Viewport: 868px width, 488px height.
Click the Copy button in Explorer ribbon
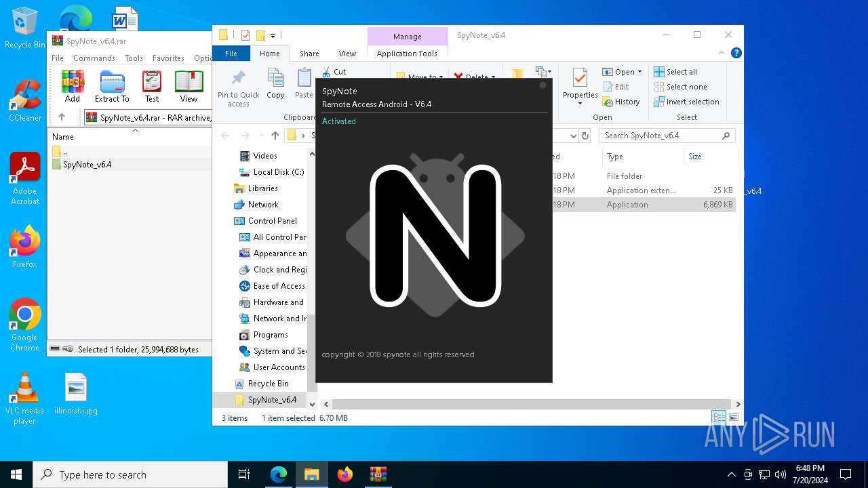[275, 85]
